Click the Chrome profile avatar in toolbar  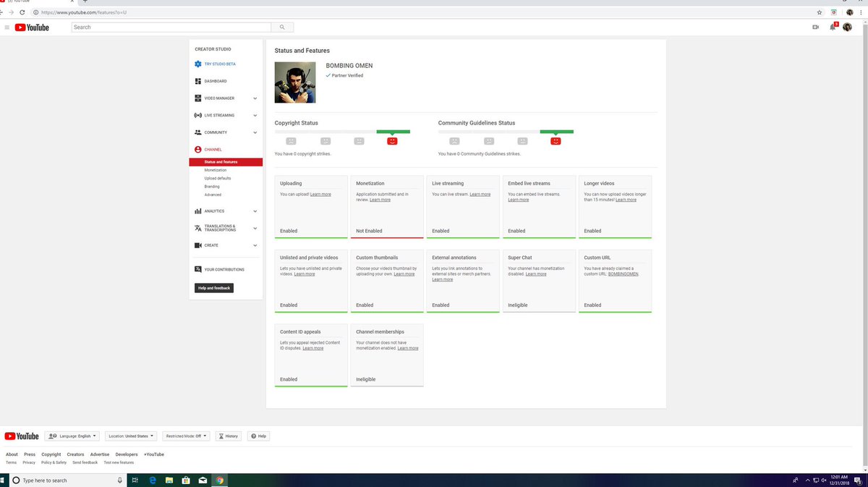[x=850, y=12]
